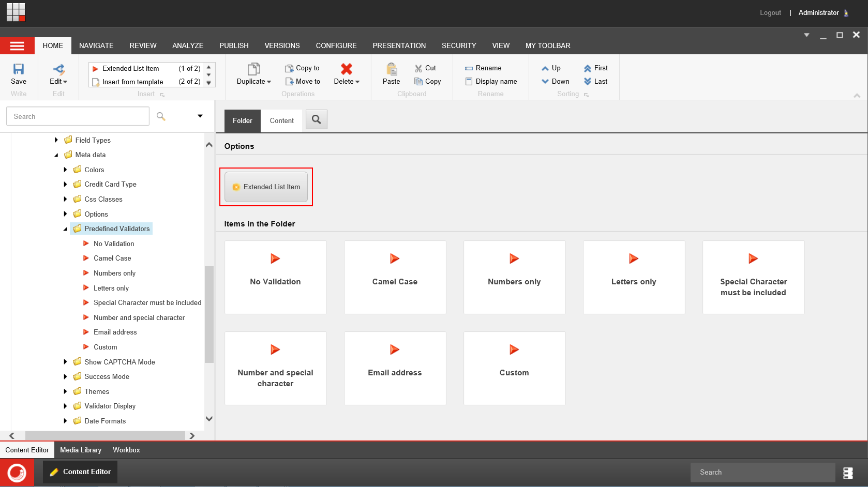This screenshot has height=487, width=868.
Task: Click the Rename icon
Action: click(469, 68)
